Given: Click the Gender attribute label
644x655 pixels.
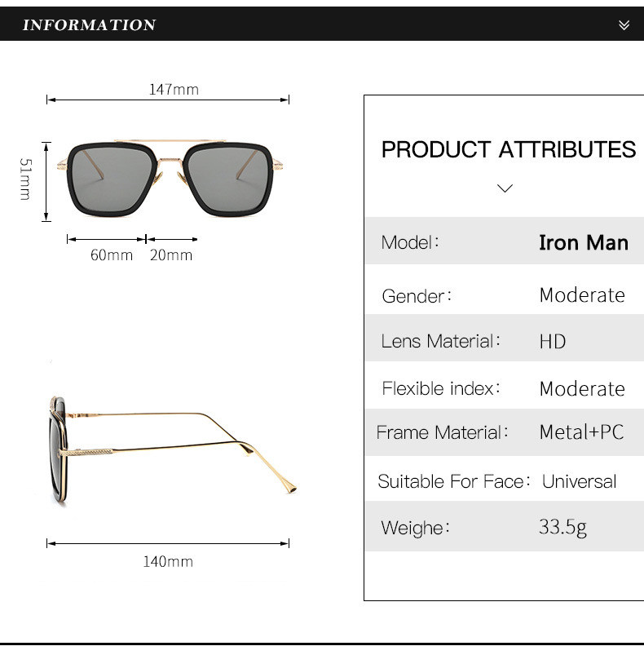Looking at the screenshot, I should click(x=417, y=295).
